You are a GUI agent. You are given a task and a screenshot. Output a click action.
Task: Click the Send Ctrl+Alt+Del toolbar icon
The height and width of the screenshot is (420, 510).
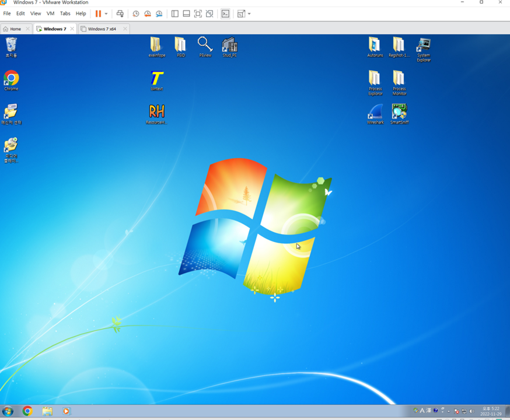pos(120,13)
